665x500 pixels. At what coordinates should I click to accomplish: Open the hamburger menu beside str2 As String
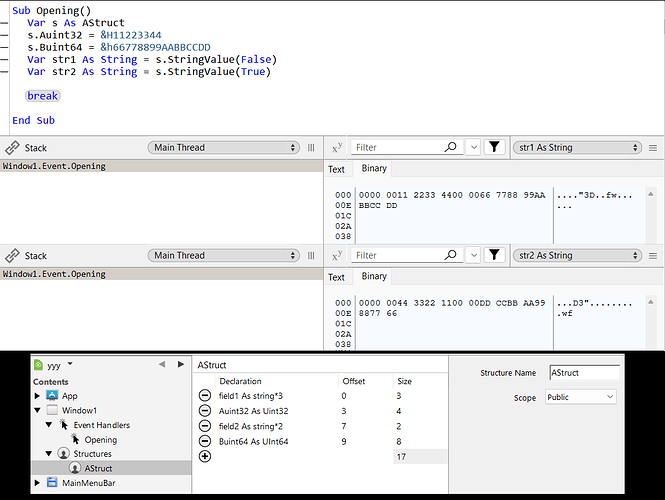[653, 256]
